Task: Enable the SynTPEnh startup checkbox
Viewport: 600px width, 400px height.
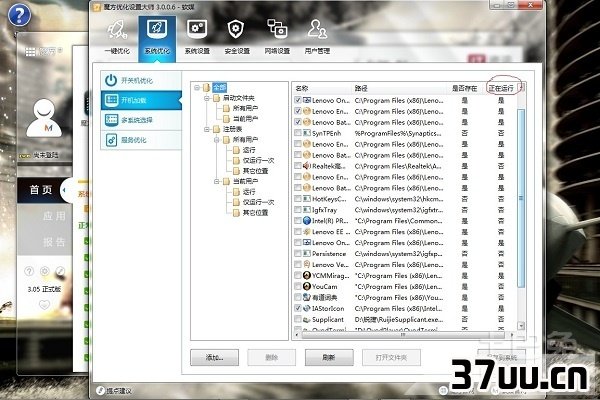Action: pos(298,133)
